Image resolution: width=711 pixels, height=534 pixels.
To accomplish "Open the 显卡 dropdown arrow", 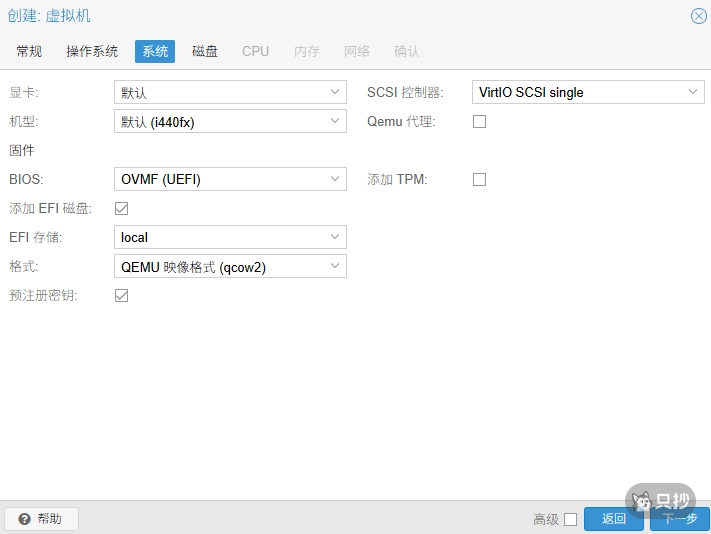I will coord(335,93).
